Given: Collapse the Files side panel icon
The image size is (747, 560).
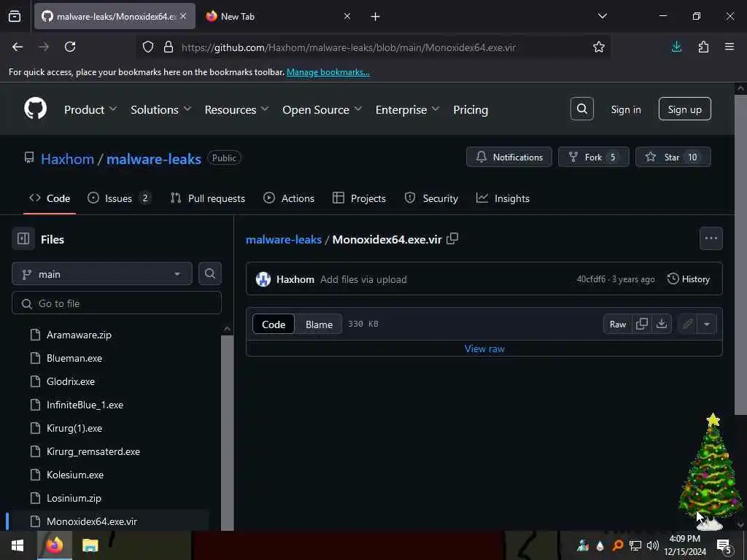Looking at the screenshot, I should coord(23,238).
